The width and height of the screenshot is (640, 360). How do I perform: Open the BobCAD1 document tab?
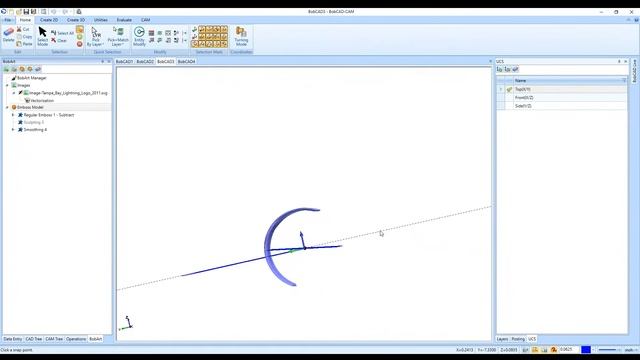click(x=124, y=62)
